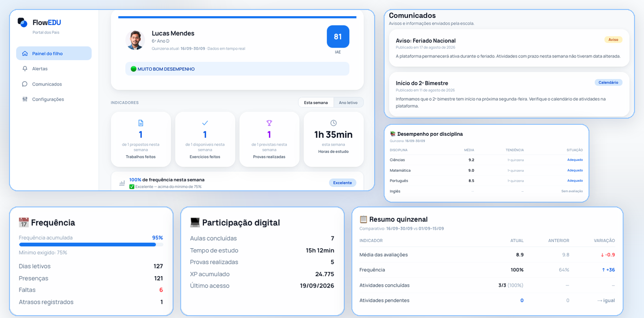Click the XP acumulado value 24.775
Image resolution: width=644 pixels, height=318 pixels.
click(x=325, y=274)
